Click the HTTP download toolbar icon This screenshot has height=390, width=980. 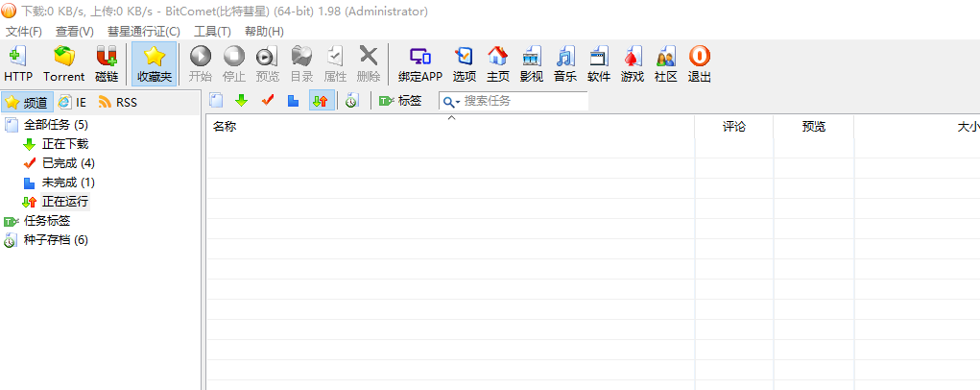click(x=18, y=63)
